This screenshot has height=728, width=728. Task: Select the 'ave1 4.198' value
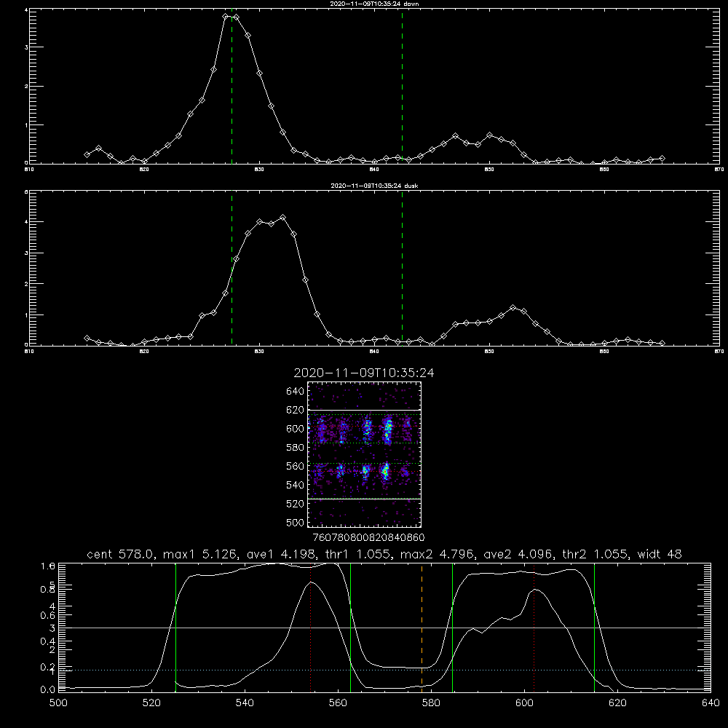(x=283, y=554)
